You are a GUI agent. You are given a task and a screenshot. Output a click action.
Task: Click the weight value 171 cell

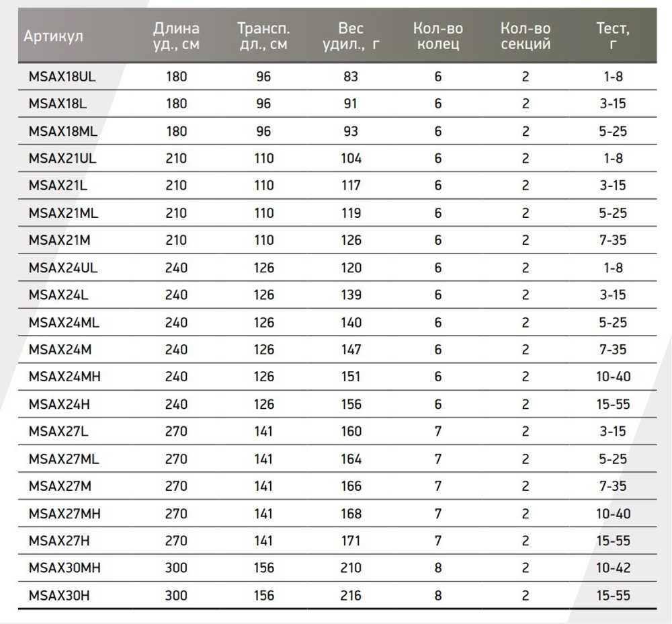pos(351,541)
